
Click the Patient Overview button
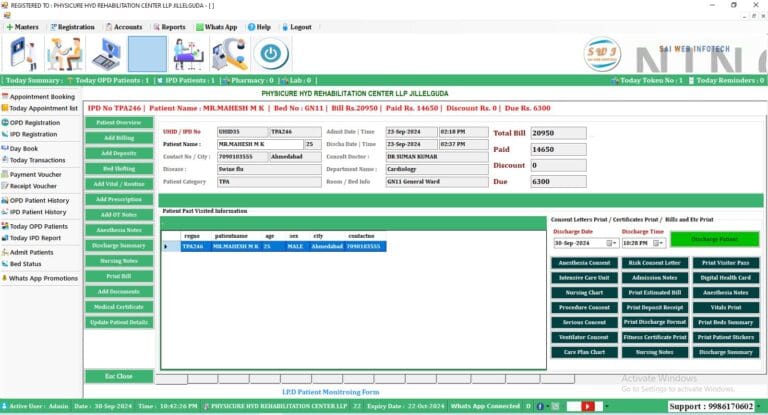[119, 122]
